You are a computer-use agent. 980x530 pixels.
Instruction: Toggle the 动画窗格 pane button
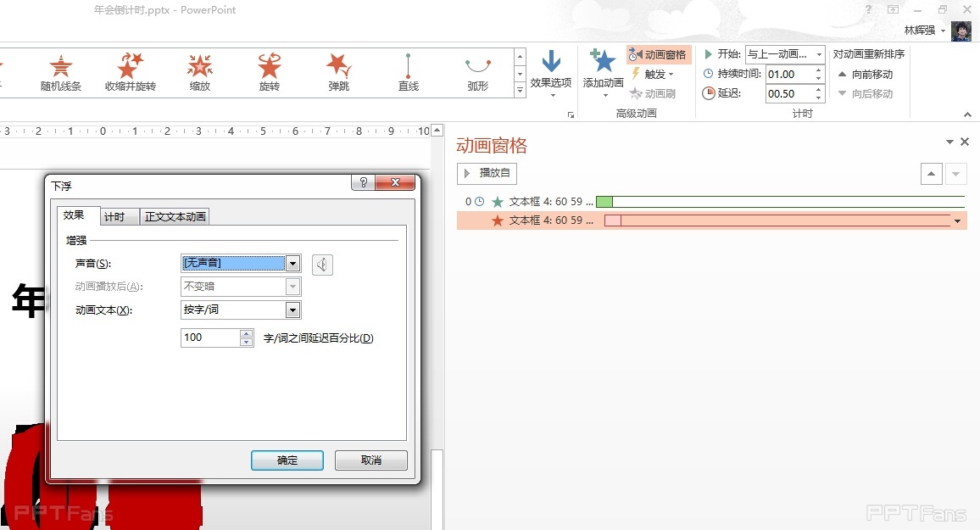click(659, 55)
